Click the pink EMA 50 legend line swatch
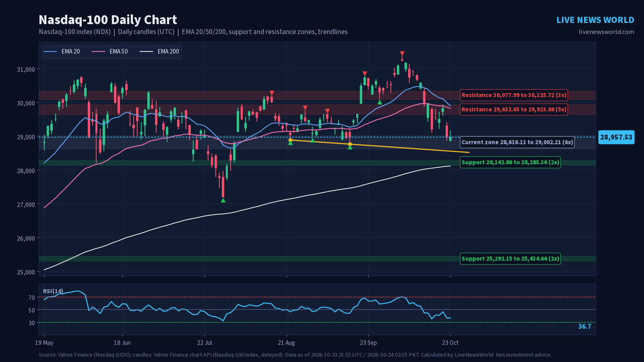 (x=98, y=51)
